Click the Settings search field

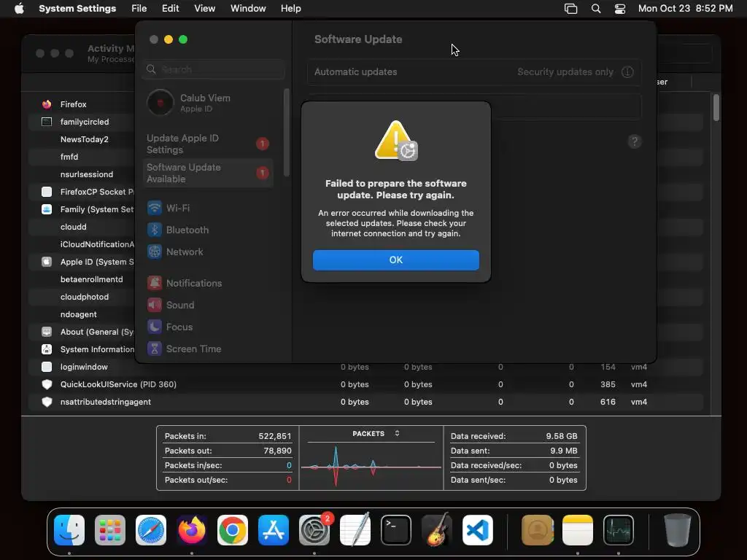[214, 69]
